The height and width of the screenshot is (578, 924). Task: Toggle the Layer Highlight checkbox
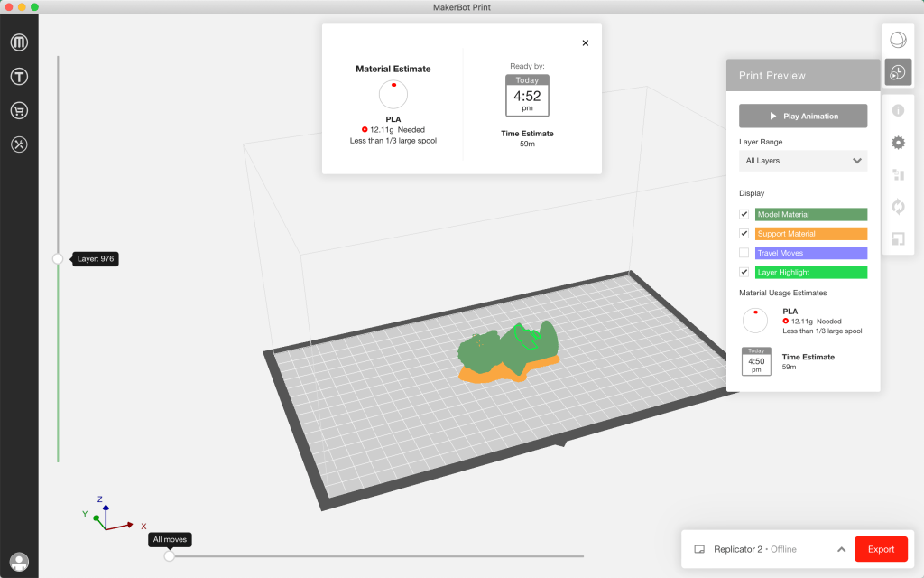[x=744, y=272]
